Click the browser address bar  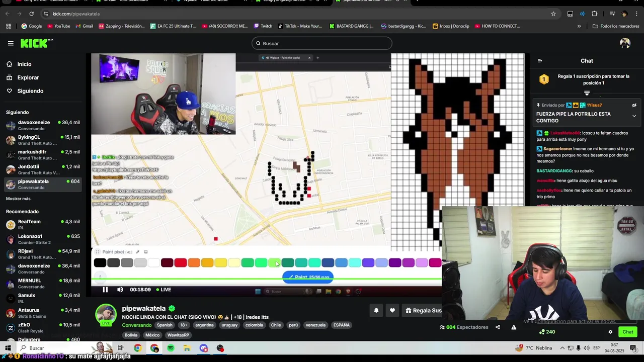(x=297, y=14)
